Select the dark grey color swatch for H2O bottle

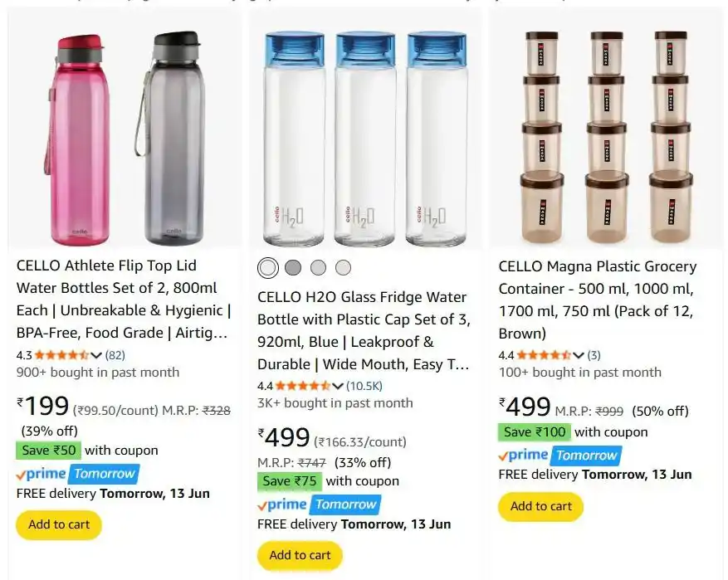(x=292, y=267)
